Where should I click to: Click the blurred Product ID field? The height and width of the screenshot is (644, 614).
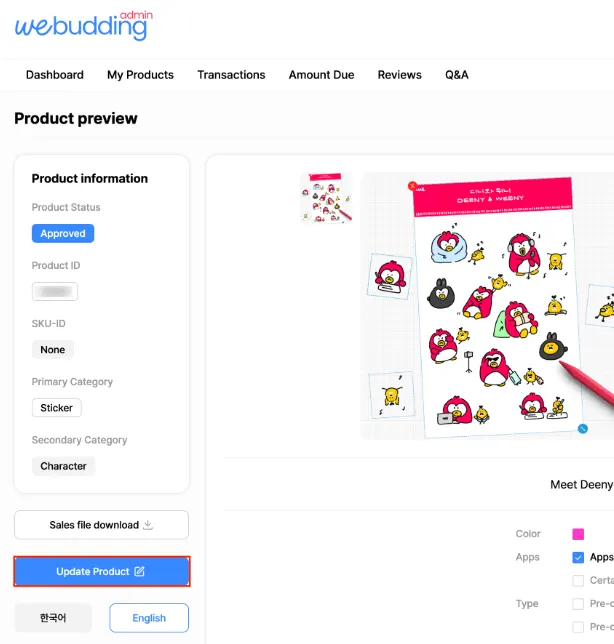[x=55, y=291]
